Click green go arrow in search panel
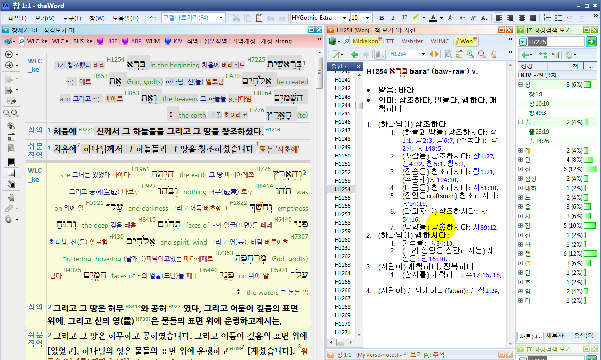 (591, 41)
